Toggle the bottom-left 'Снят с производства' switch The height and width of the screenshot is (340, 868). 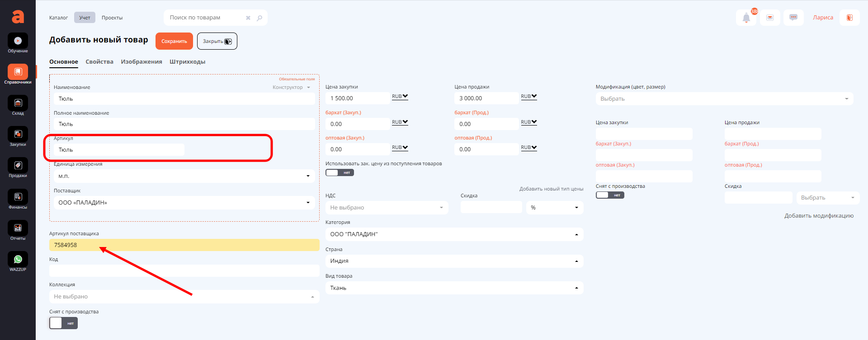coord(63,323)
